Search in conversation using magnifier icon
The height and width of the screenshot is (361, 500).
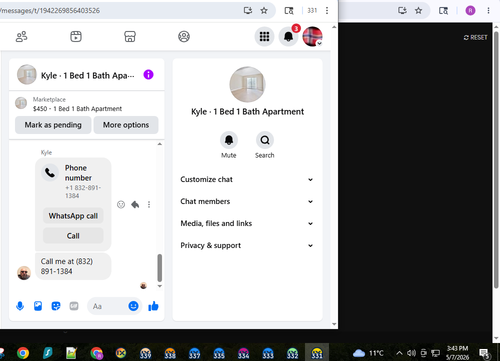point(265,140)
